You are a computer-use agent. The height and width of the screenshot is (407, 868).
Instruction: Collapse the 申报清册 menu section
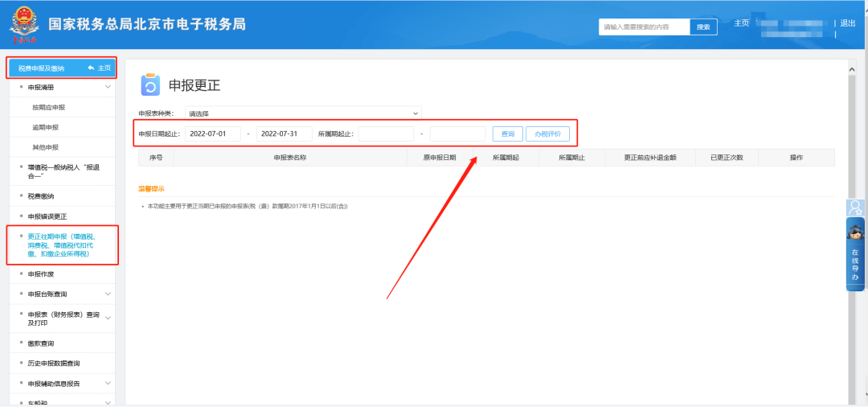pyautogui.click(x=108, y=87)
